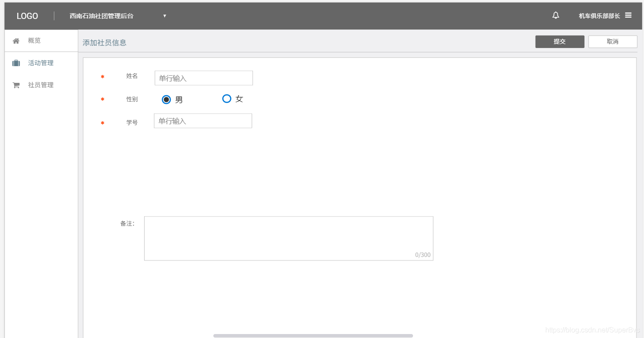This screenshot has width=644, height=338.
Task: Click the 西南石油社团管理后台 title text
Action: 101,16
